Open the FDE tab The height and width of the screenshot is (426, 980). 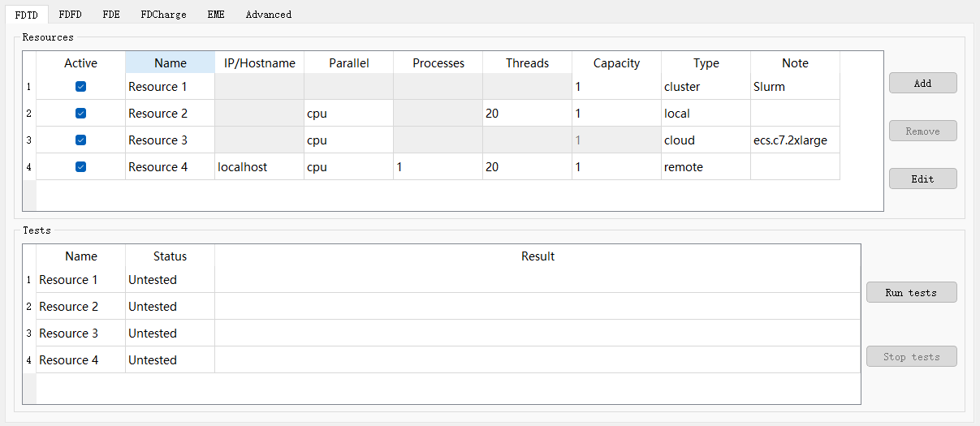tap(111, 15)
